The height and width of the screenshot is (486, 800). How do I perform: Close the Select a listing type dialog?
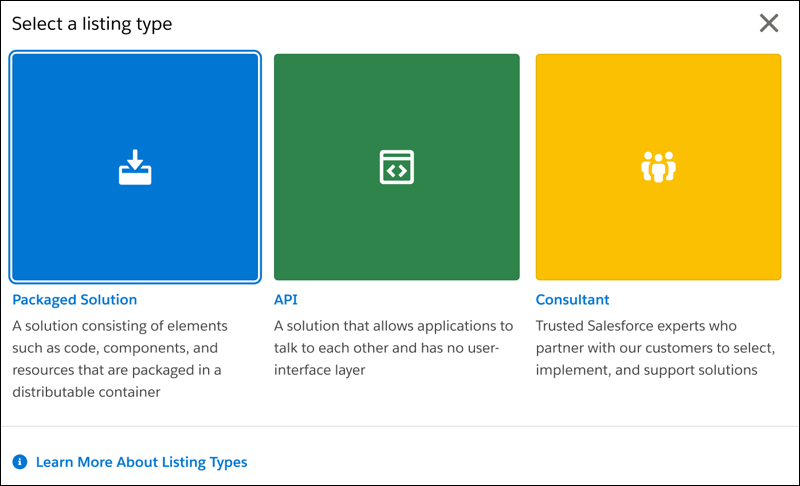pos(768,23)
